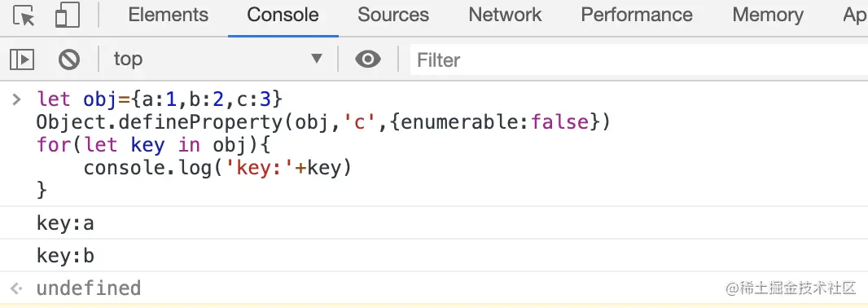Open the Sources tab
Viewport: 868px width, 308px height.
393,15
